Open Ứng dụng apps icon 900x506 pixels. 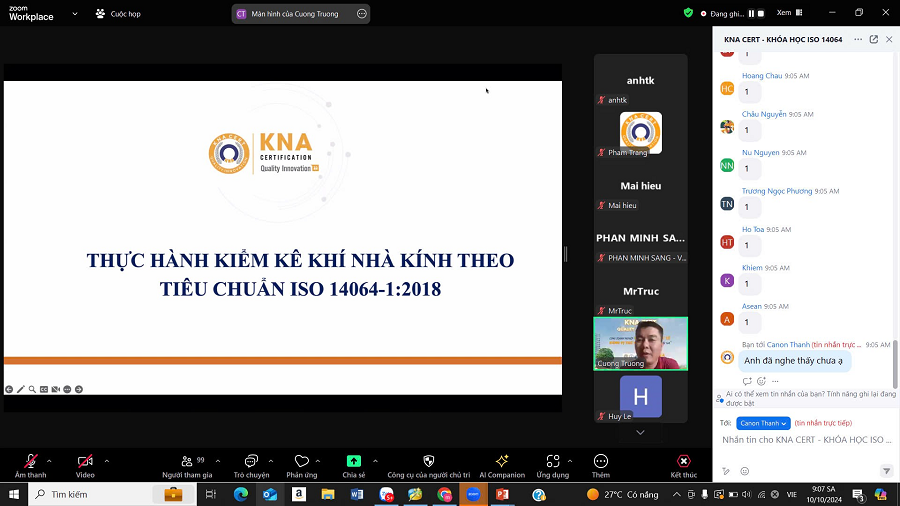553,461
